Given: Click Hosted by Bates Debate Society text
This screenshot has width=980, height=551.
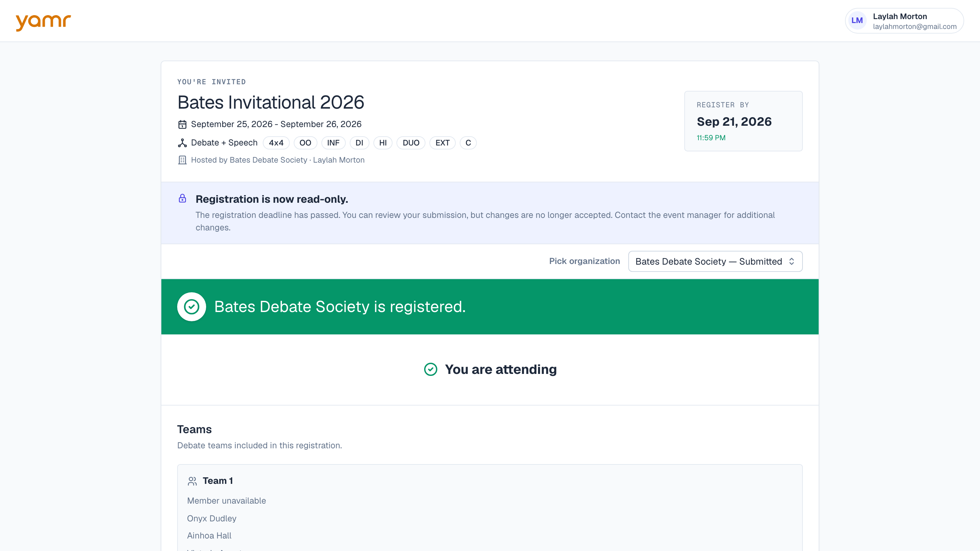Looking at the screenshot, I should point(278,160).
